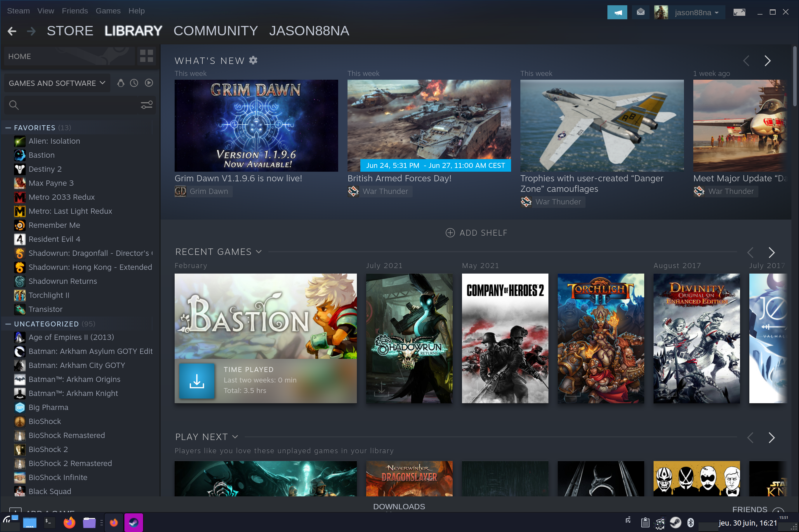799x532 pixels.
Task: Show next Play Next page
Action: click(772, 438)
